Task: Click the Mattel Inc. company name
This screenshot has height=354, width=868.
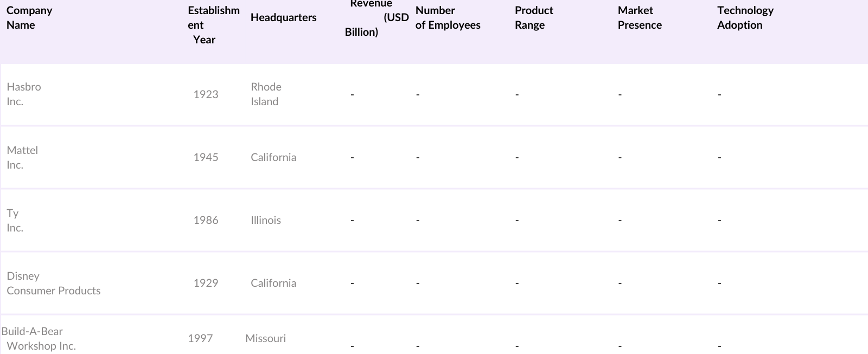Action: pyautogui.click(x=22, y=158)
